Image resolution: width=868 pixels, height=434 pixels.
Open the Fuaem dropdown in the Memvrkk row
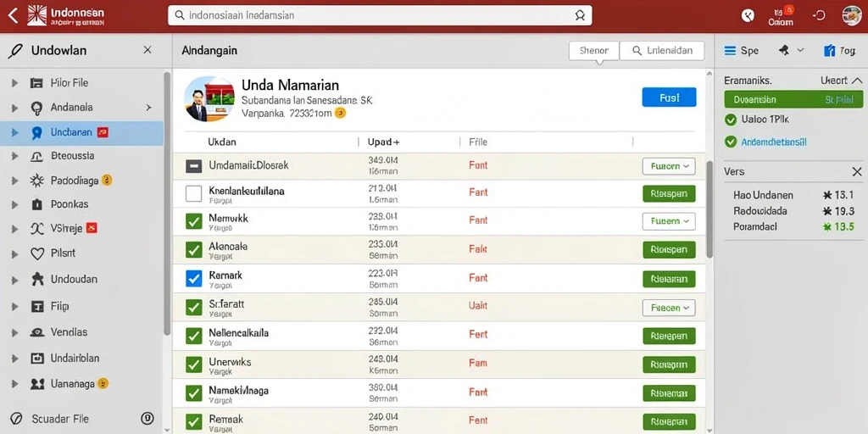pyautogui.click(x=669, y=221)
